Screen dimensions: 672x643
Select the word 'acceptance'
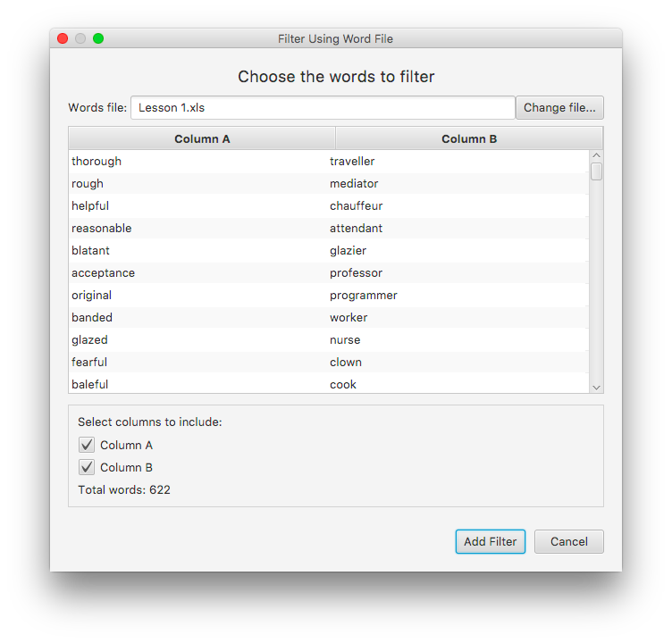104,273
